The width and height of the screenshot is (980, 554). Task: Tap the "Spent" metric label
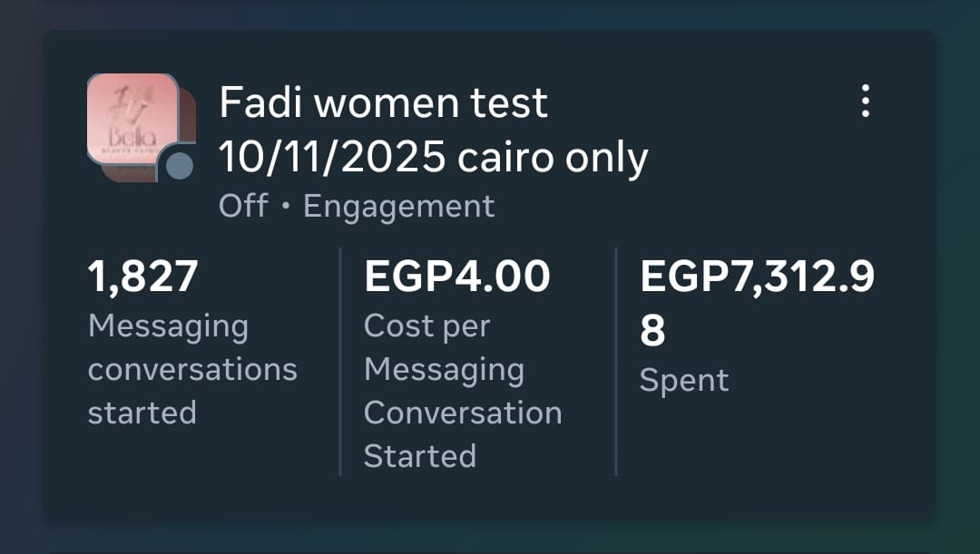[x=683, y=380]
